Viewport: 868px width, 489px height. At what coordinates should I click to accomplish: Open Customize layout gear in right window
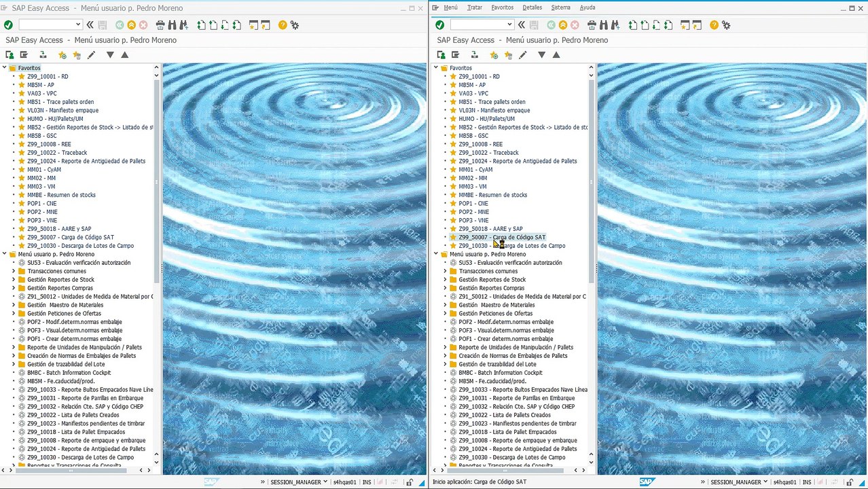click(x=726, y=25)
